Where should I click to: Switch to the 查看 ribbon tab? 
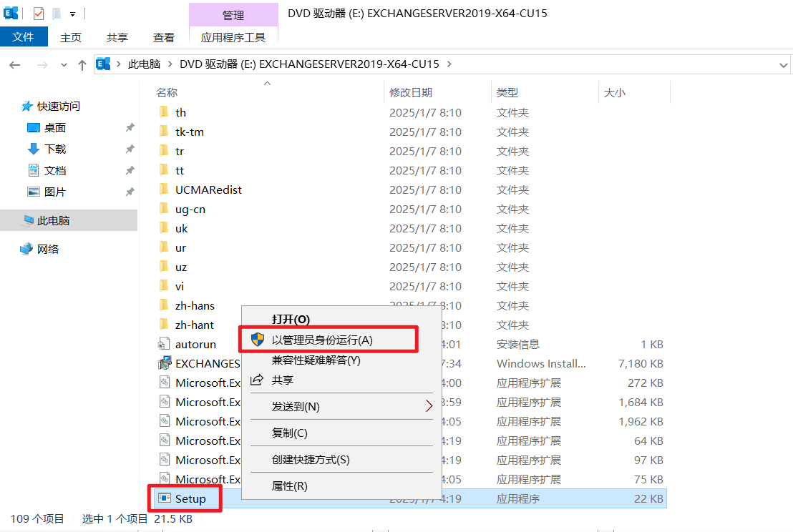pyautogui.click(x=164, y=37)
